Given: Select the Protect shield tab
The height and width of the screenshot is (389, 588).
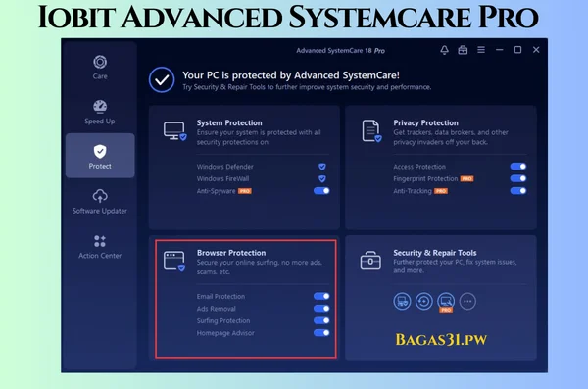Looking at the screenshot, I should click(100, 156).
